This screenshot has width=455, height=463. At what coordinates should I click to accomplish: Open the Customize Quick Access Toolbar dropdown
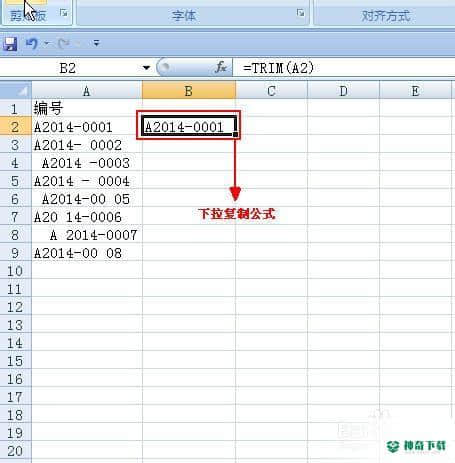(x=96, y=43)
